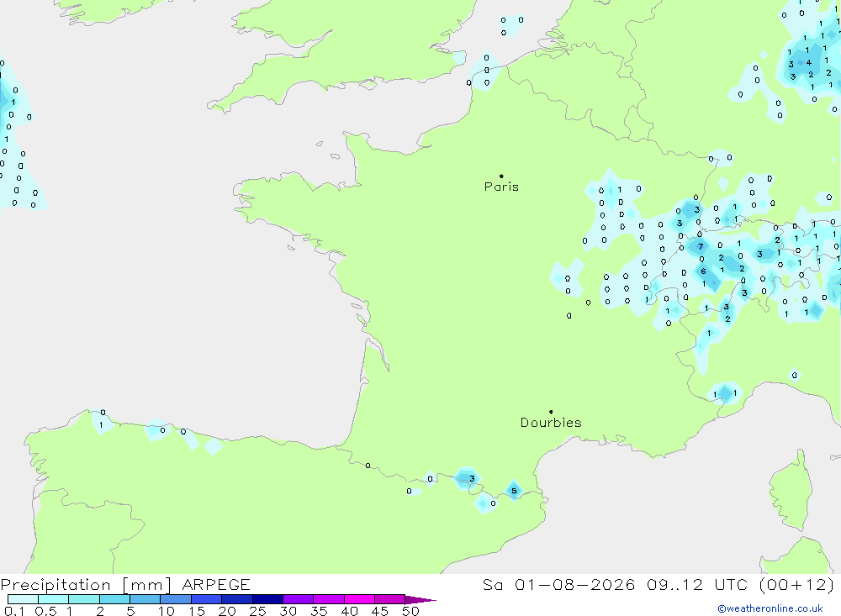This screenshot has height=616, width=841.
Task: Select the dark blue 20 mm legend swatch
Action: pos(237,599)
